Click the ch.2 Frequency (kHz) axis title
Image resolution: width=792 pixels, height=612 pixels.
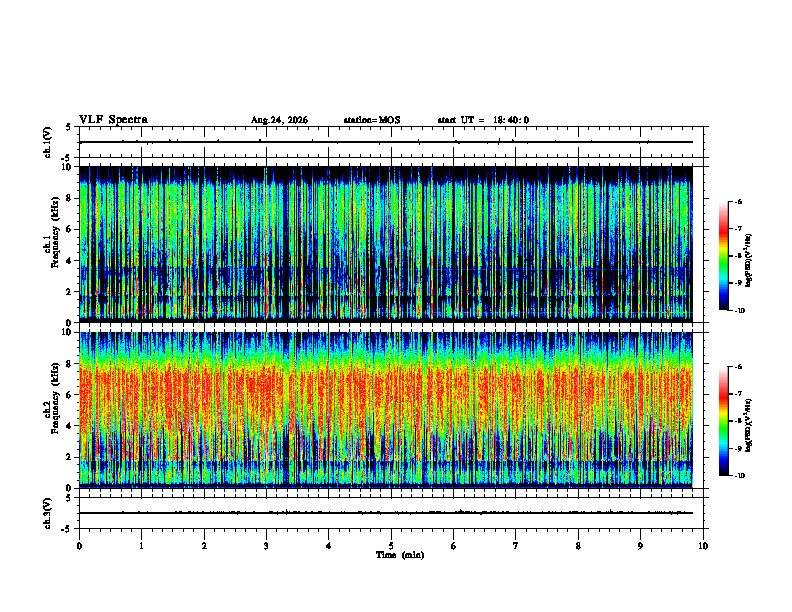point(51,410)
